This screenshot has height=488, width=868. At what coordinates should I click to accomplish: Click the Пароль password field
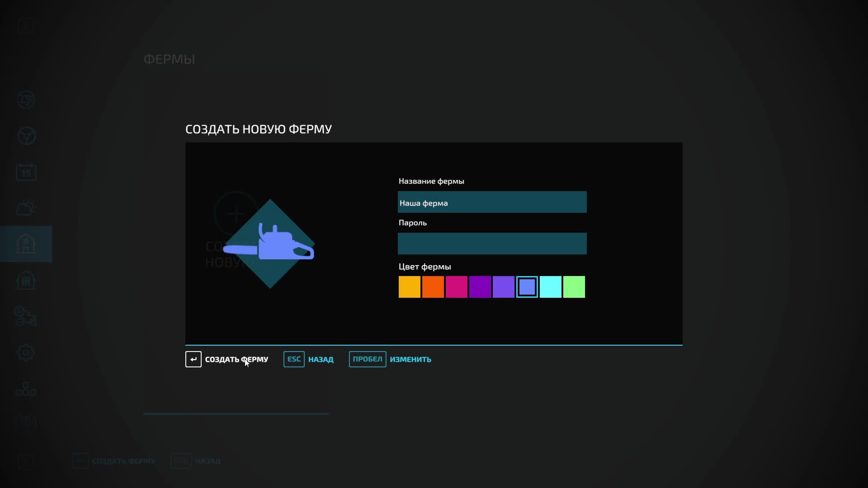(492, 244)
